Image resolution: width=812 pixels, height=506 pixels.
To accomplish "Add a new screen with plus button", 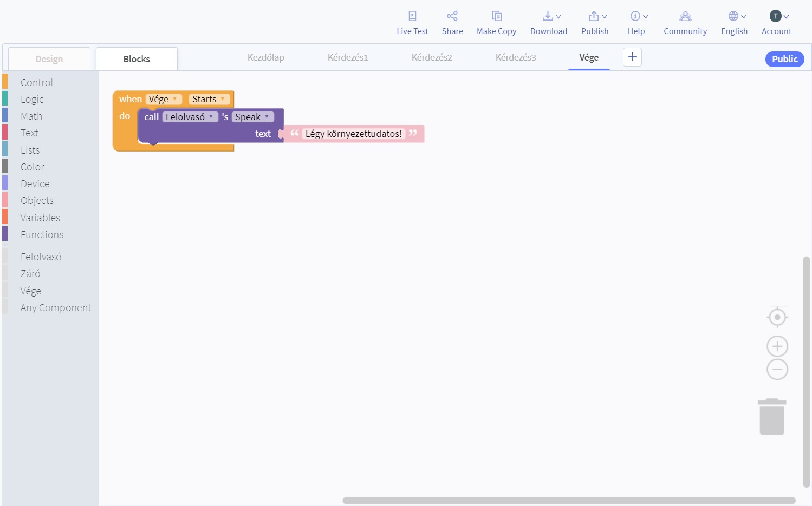I will (x=632, y=57).
